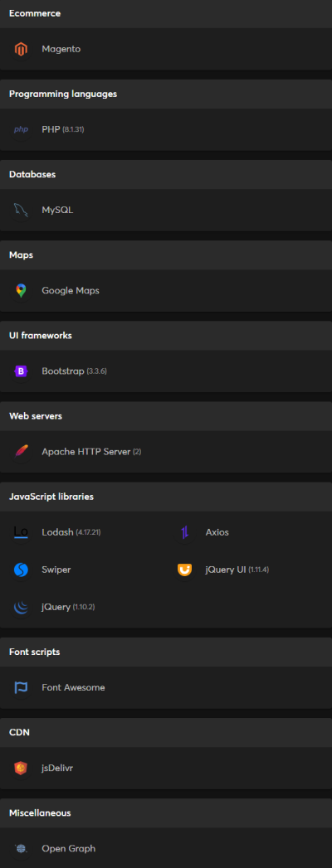
Task: Click the Lodash logo icon
Action: click(21, 532)
